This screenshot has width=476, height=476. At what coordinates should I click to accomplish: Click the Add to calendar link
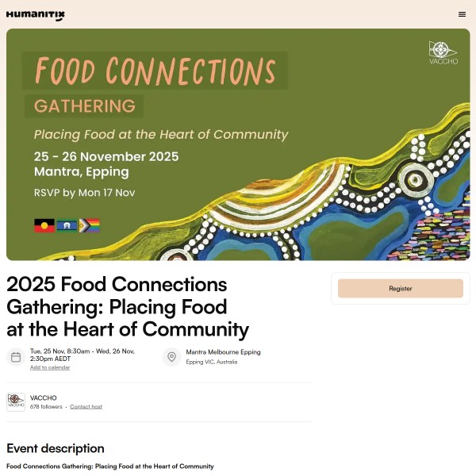tap(50, 367)
